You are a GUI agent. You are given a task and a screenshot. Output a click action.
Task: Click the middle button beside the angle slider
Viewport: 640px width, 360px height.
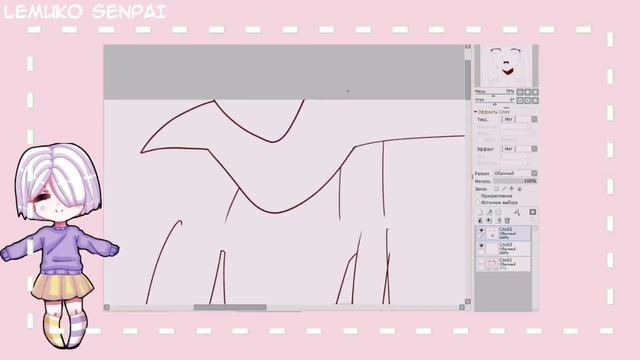click(528, 100)
